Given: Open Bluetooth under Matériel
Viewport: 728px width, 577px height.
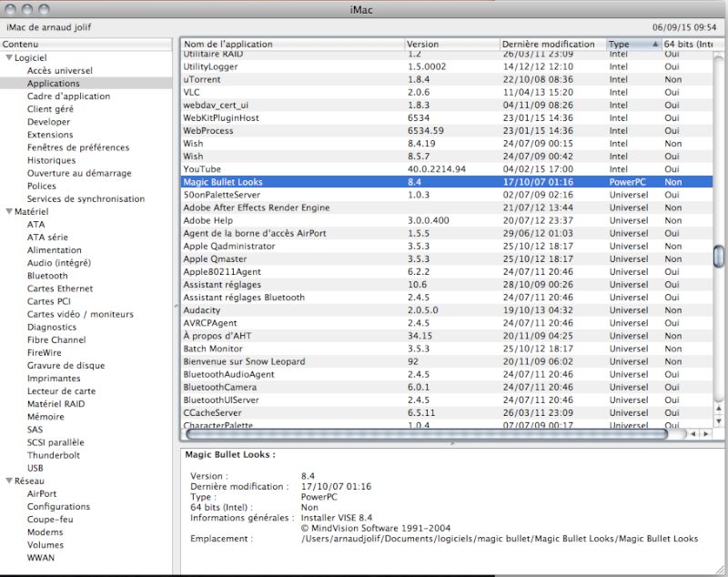Looking at the screenshot, I should pos(47,276).
